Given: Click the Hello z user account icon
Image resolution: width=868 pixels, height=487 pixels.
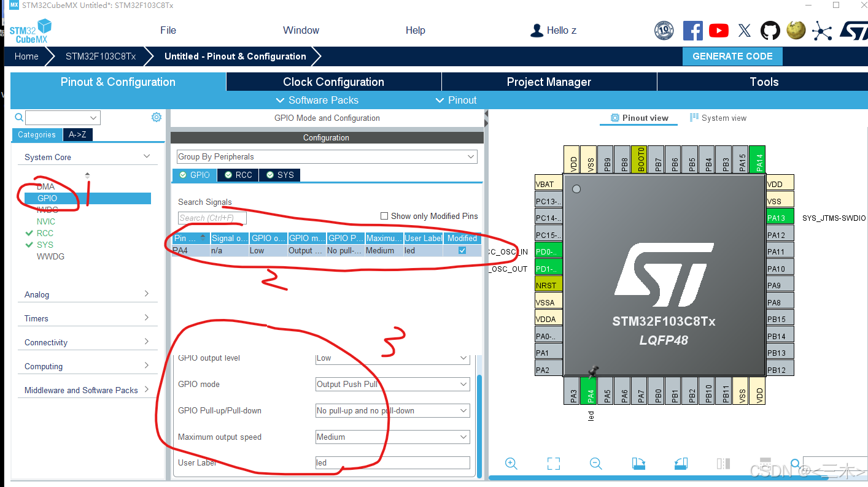Looking at the screenshot, I should point(537,30).
